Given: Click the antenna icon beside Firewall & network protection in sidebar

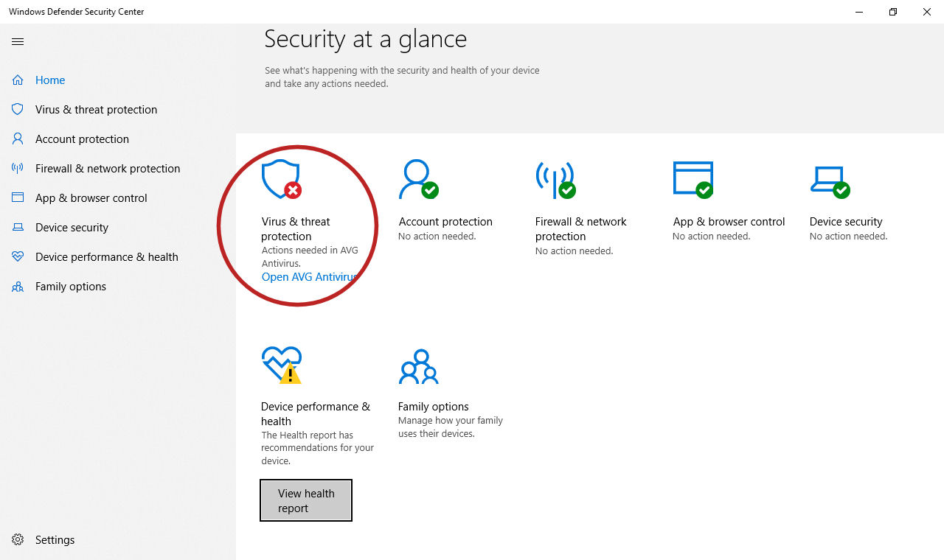Looking at the screenshot, I should pyautogui.click(x=18, y=168).
